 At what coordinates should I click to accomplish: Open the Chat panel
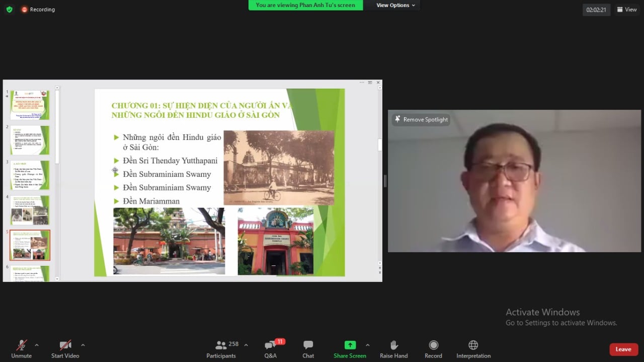308,349
